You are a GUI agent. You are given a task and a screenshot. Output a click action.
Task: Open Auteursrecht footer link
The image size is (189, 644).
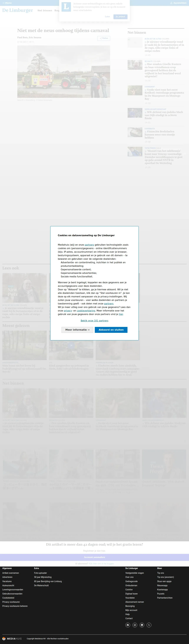click(x=8, y=585)
